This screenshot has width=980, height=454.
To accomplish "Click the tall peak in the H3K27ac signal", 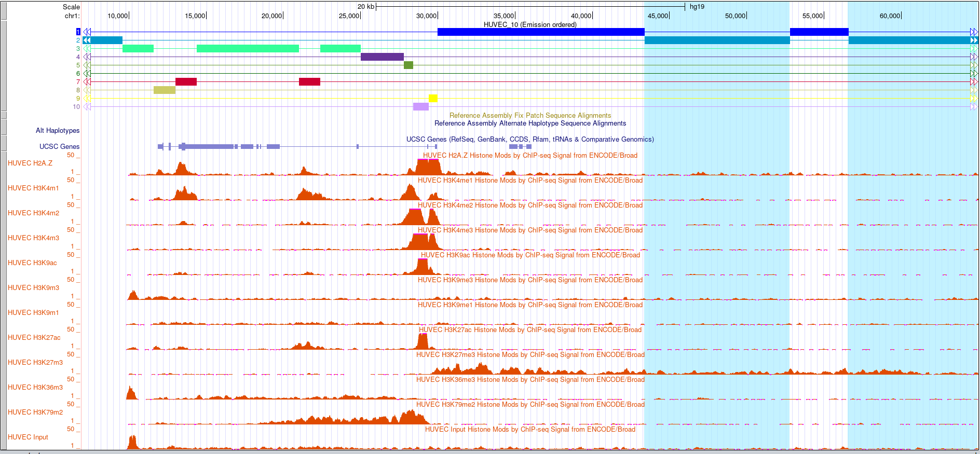I will coord(423,341).
